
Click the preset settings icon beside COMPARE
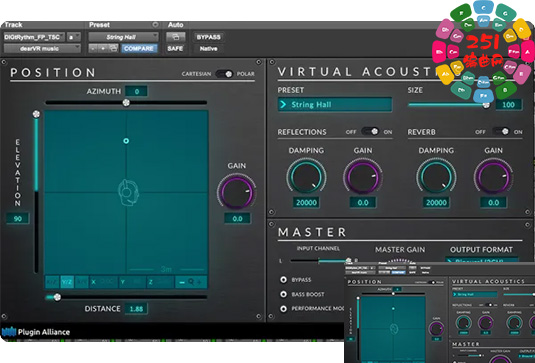click(114, 48)
